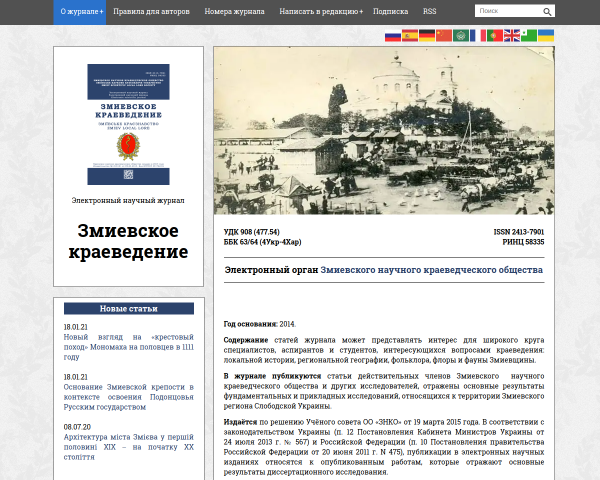Switch language via the Russian flag
Viewport: 600px width, 480px height.
[393, 36]
